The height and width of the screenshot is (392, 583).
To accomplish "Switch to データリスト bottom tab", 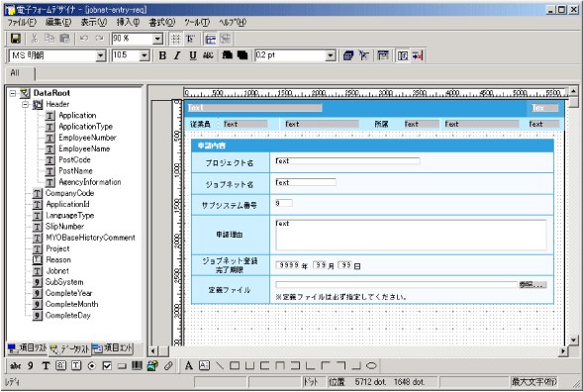I will click(x=70, y=348).
